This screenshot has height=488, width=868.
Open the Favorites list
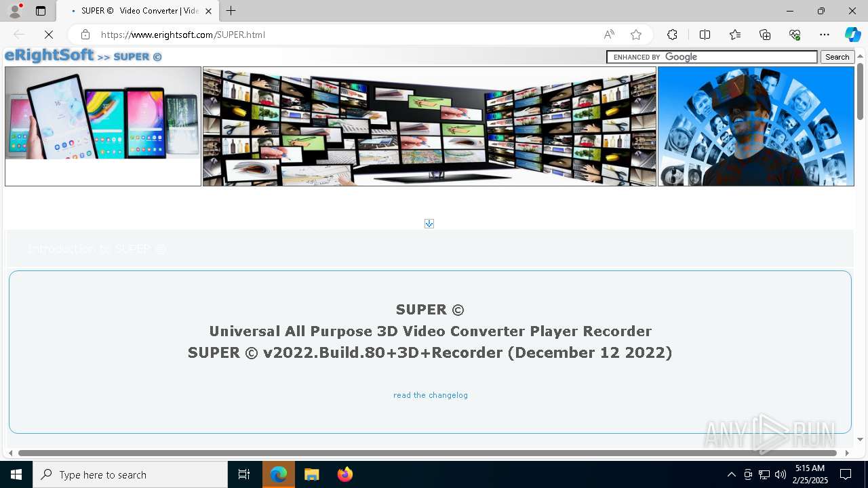735,35
